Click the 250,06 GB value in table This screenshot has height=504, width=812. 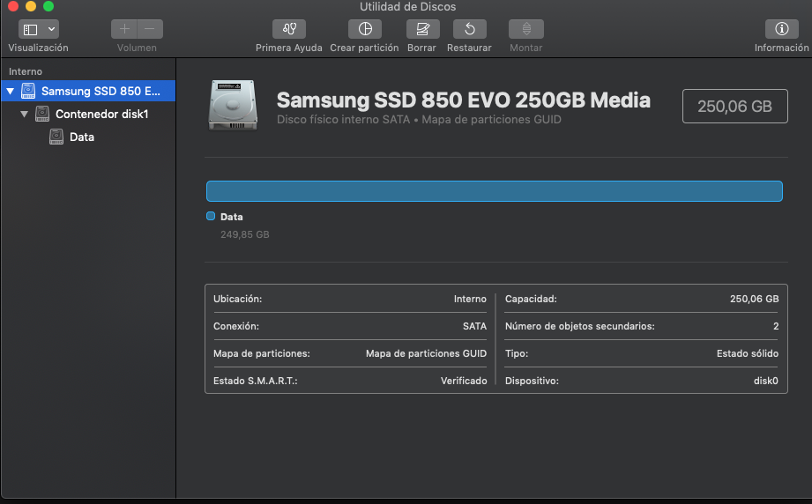pos(754,299)
